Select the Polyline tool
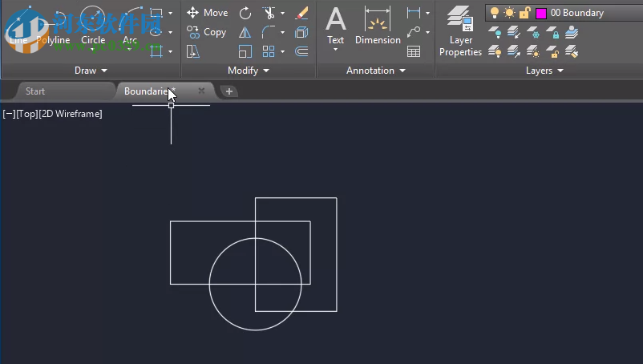The image size is (643, 364). 53,26
